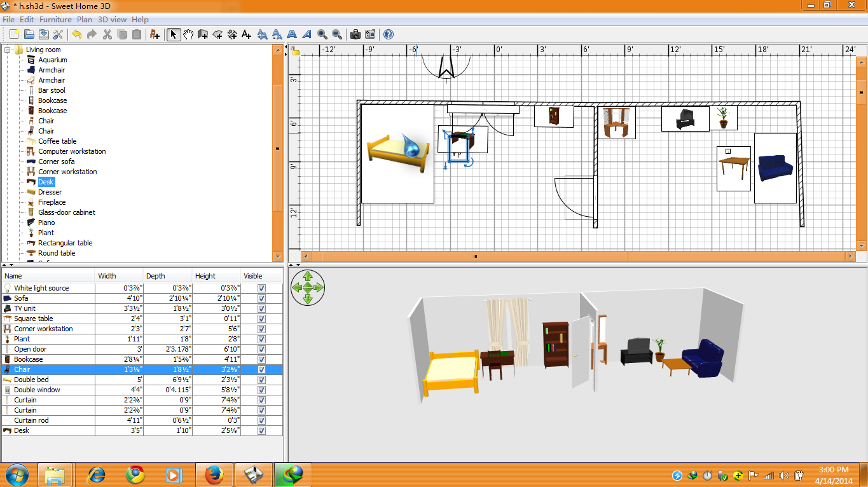Undo the last action via toolbar arrow
Viewport: 868px width, 487px height.
coord(77,34)
